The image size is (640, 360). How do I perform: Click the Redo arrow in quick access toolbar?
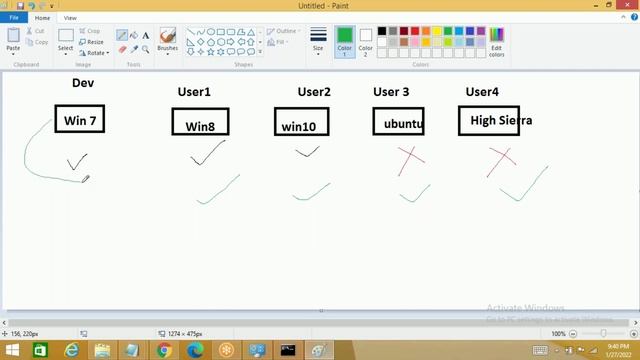42,6
